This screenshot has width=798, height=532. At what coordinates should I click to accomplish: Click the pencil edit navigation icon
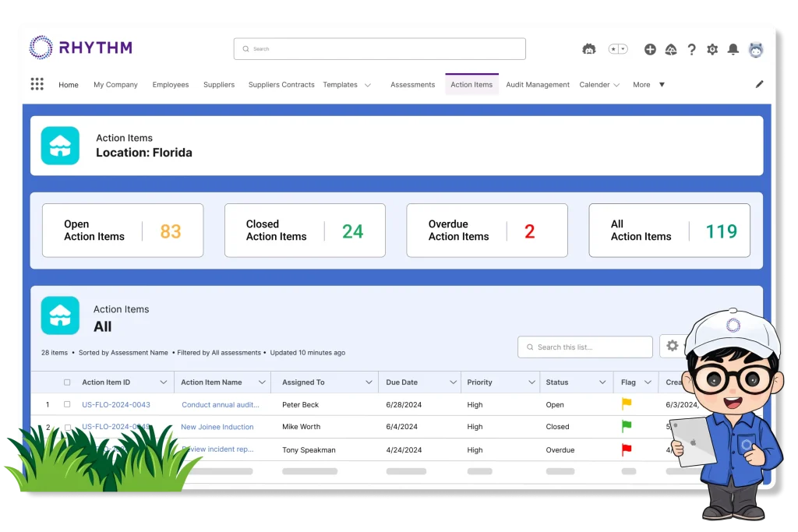760,84
